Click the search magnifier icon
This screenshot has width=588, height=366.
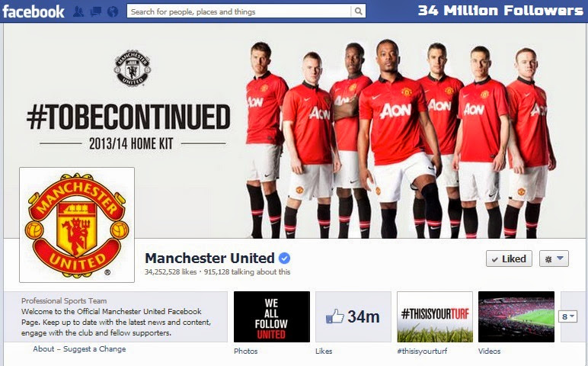click(358, 11)
